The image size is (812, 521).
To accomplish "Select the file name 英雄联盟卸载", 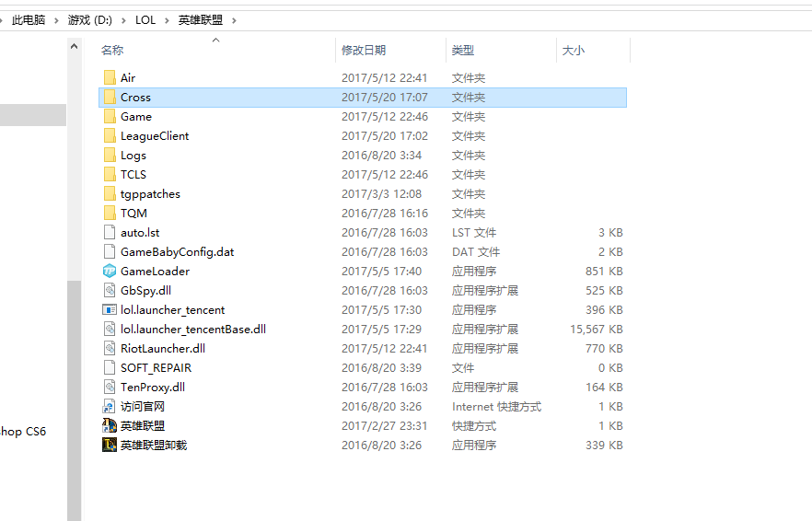I will pos(154,446).
